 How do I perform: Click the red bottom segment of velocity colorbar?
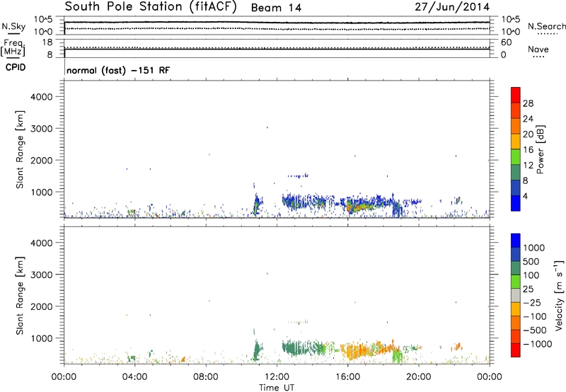point(516,350)
